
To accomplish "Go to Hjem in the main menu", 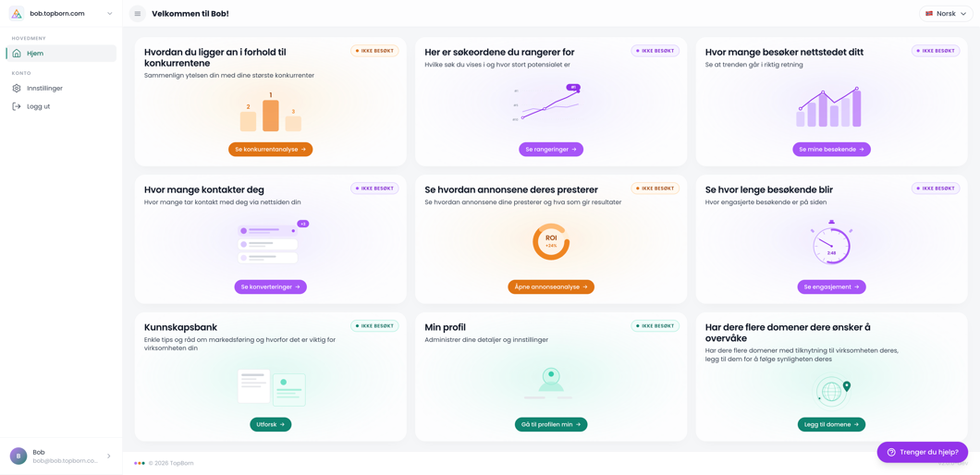I will tap(61, 53).
